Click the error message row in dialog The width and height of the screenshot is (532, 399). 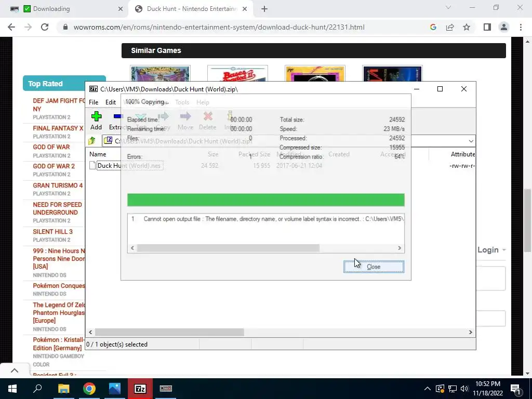point(266,219)
